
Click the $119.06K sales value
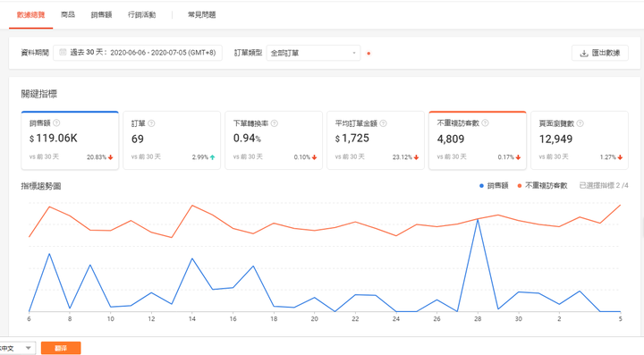pyautogui.click(x=53, y=139)
